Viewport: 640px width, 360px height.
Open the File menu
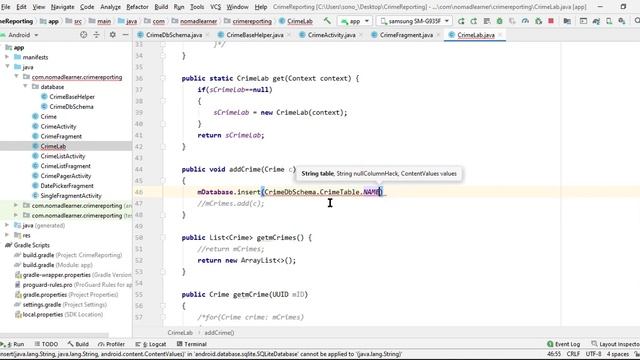point(5,7)
